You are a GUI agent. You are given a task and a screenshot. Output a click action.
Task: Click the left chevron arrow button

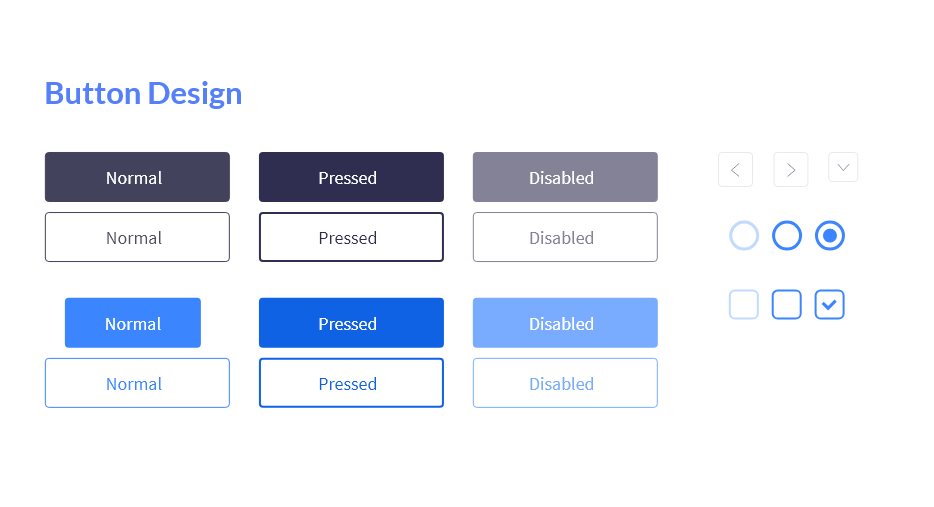[735, 170]
